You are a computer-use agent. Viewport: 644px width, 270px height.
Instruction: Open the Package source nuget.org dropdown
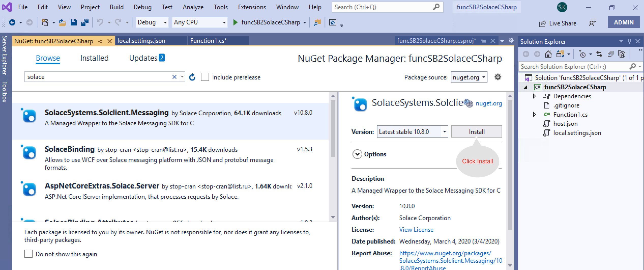point(483,77)
